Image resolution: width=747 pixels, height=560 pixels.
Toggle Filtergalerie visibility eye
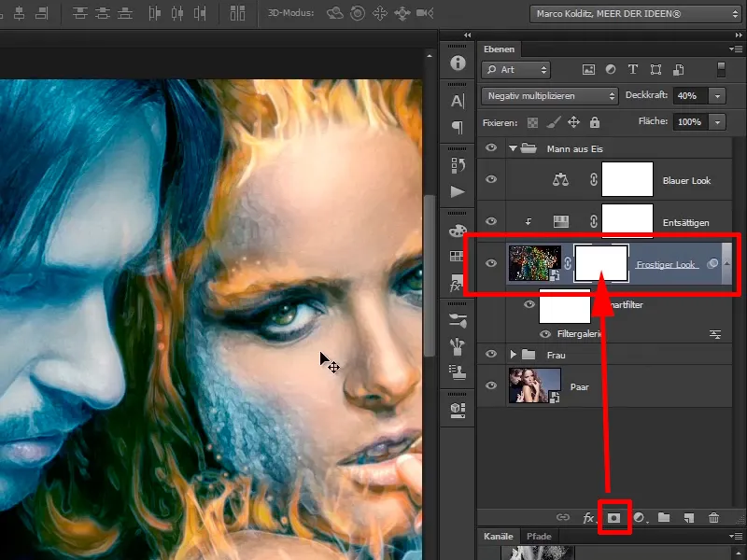point(545,334)
